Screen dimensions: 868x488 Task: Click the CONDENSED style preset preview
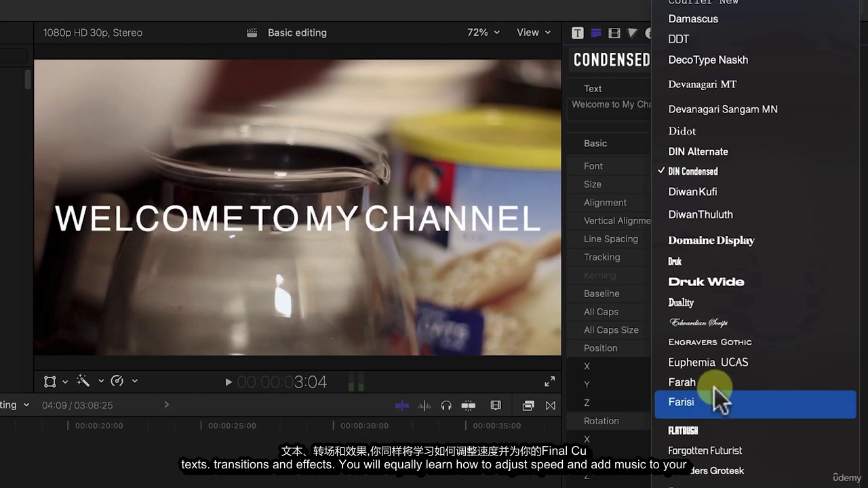pyautogui.click(x=611, y=60)
